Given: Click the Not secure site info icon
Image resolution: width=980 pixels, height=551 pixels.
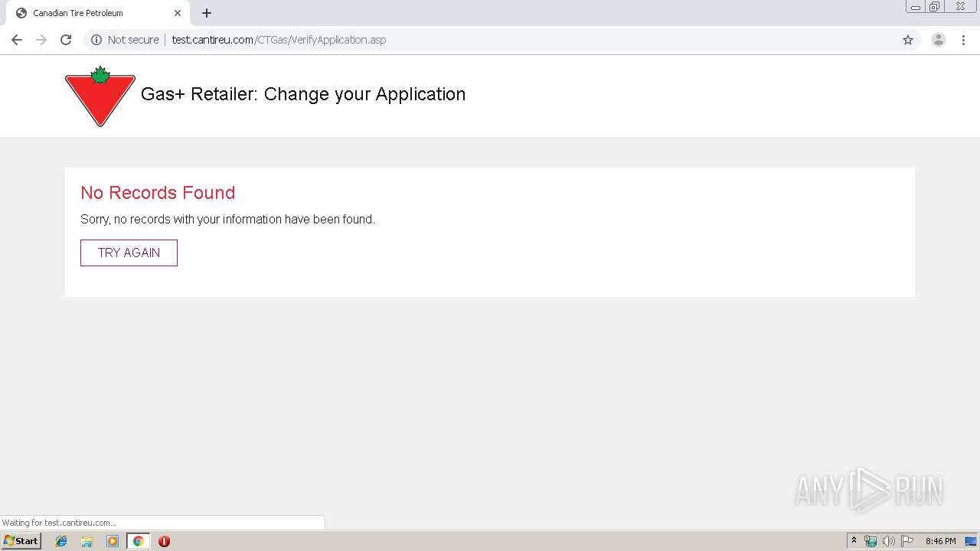Looking at the screenshot, I should [x=96, y=40].
